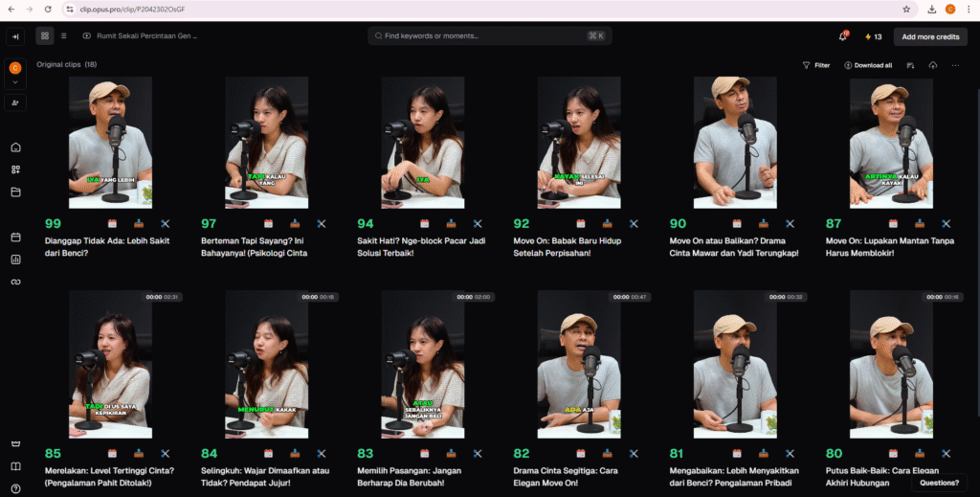Click the Add more credits button
980x497 pixels.
(x=929, y=36)
